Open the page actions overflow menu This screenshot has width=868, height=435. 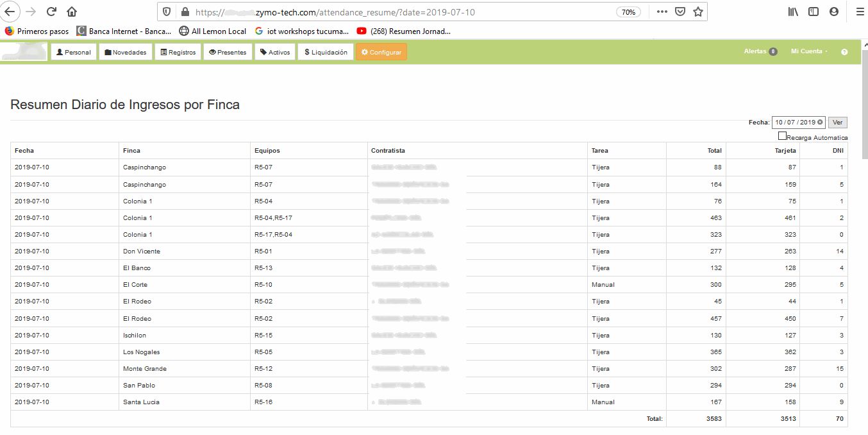click(662, 11)
